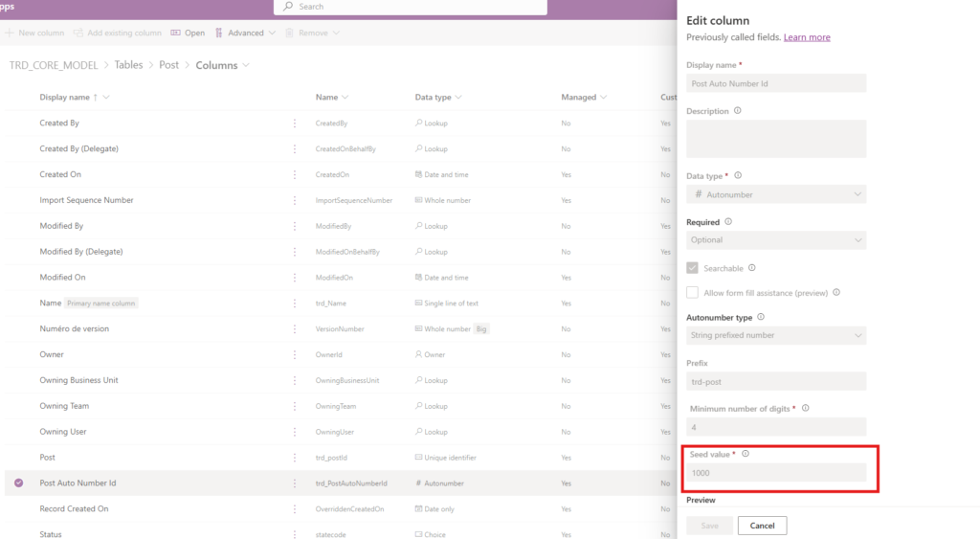Click the Cancel button
The height and width of the screenshot is (539, 980).
762,526
